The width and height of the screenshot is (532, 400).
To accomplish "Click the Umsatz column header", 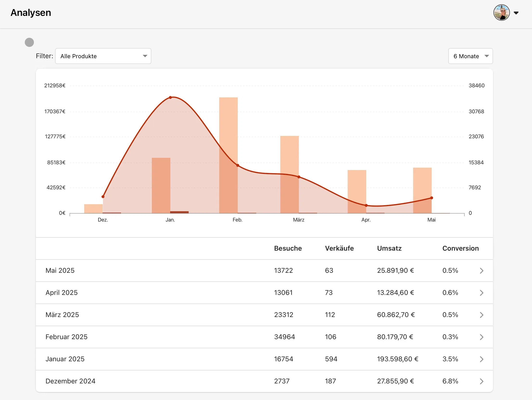I will (x=389, y=248).
